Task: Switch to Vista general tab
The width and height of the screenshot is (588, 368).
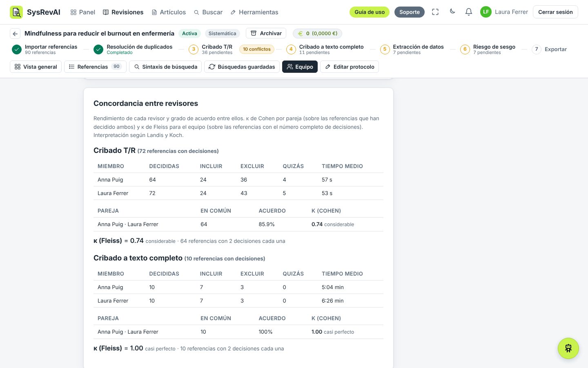Action: tap(36, 67)
